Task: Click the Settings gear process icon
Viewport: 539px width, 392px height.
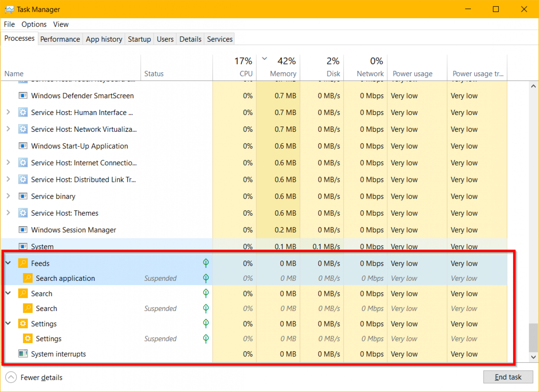Action: tap(23, 324)
